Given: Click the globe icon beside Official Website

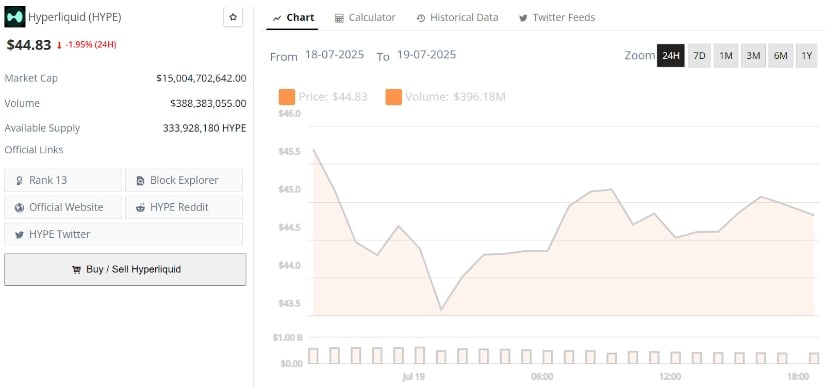Looking at the screenshot, I should click(19, 208).
